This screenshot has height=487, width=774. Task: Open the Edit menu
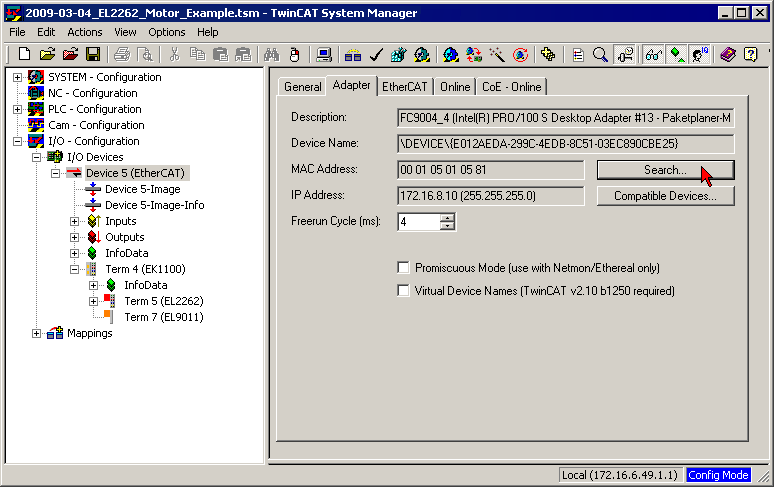pyautogui.click(x=46, y=32)
